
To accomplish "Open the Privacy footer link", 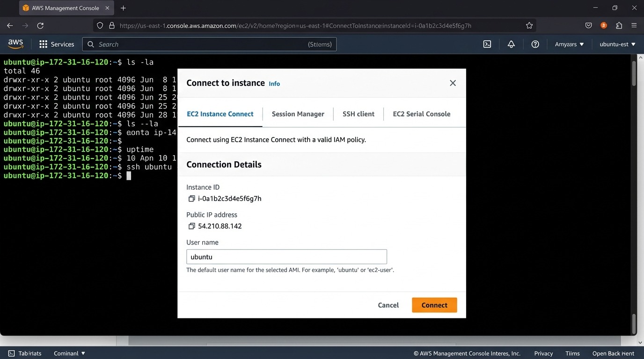I will [543, 353].
